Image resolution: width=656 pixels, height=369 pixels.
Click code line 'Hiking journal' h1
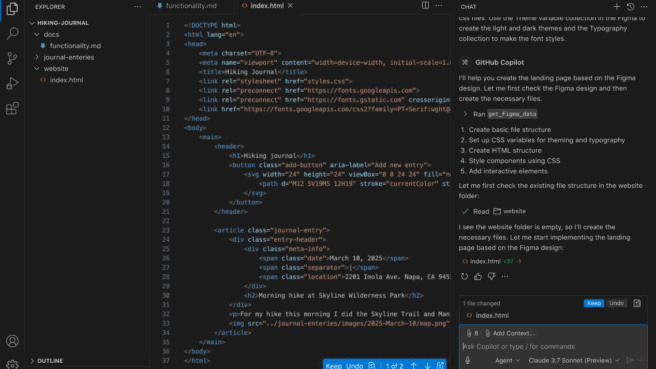point(272,156)
